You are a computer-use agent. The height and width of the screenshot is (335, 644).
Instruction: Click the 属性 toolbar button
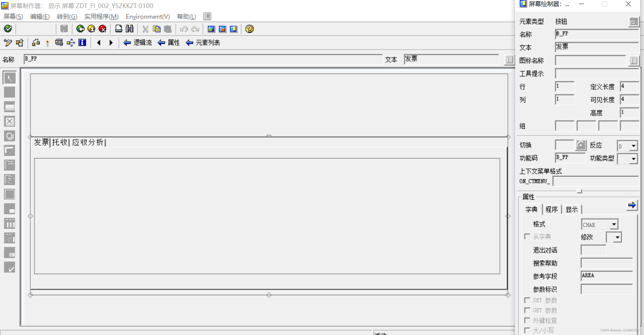click(x=169, y=43)
